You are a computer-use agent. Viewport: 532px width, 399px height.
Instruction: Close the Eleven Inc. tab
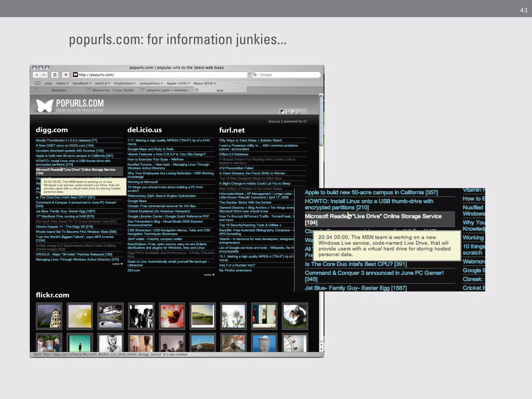tap(89, 90)
